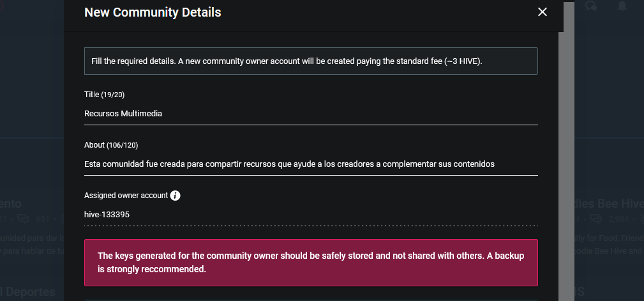Click the red keys backup warning banner
This screenshot has width=644, height=301.
click(311, 263)
